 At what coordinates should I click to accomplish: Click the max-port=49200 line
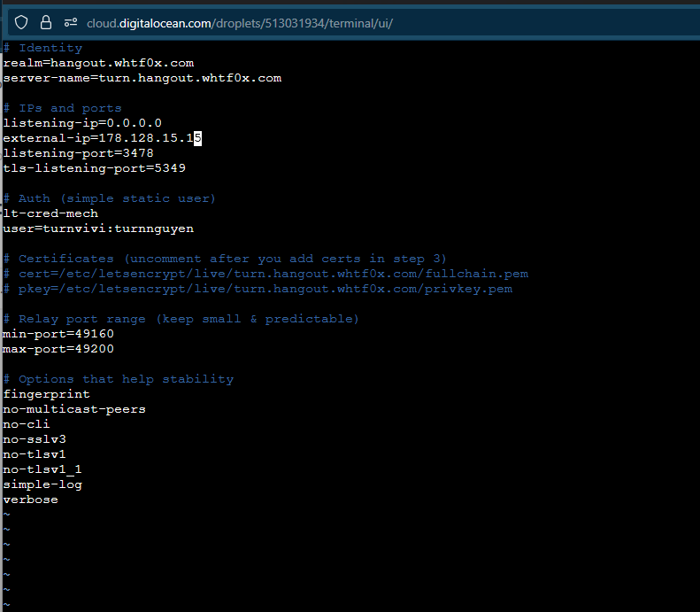58,349
